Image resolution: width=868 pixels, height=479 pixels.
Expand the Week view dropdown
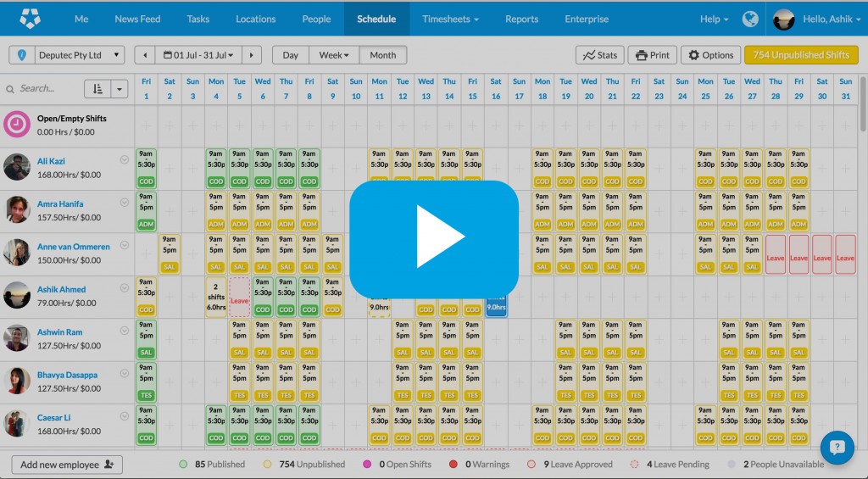click(x=333, y=55)
